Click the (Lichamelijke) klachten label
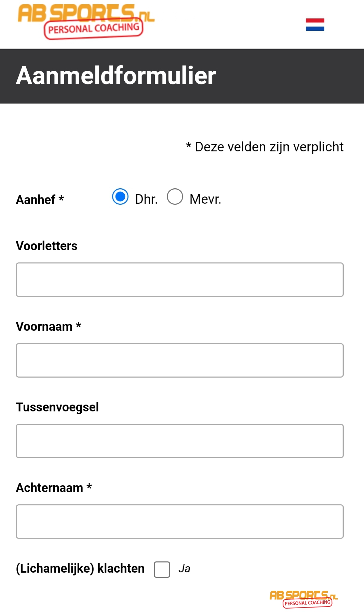The height and width of the screenshot is (612, 364). coord(80,569)
